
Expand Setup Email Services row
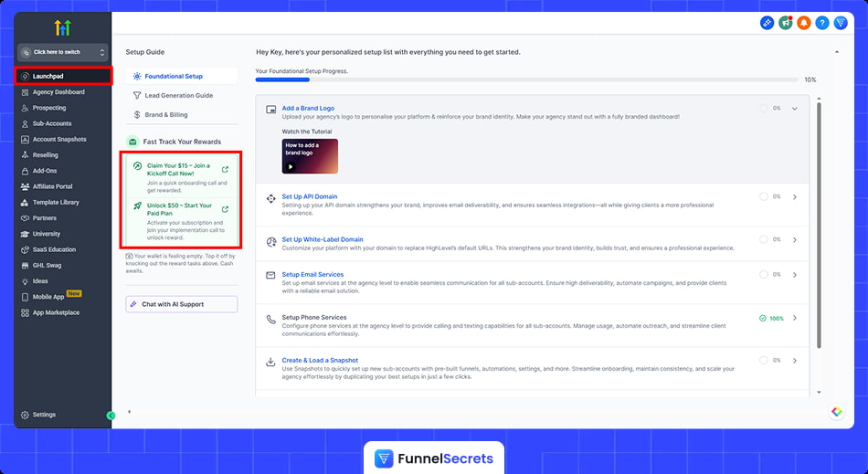click(794, 275)
